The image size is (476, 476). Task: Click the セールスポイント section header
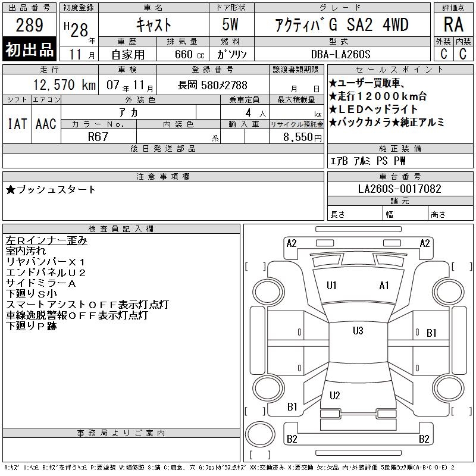tap(400, 69)
